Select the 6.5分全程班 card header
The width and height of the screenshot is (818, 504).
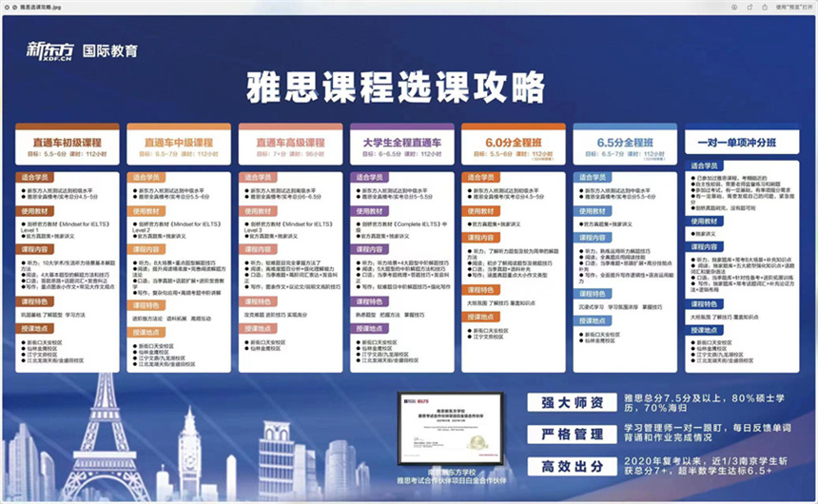[625, 141]
